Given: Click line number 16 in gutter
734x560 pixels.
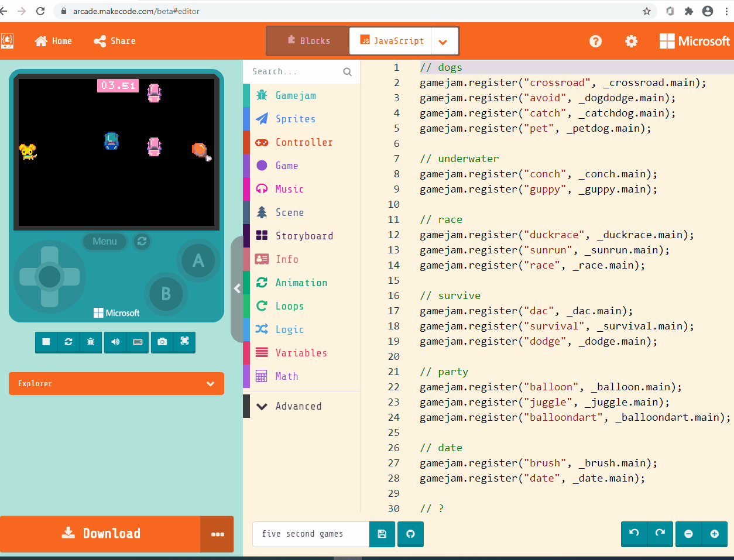Looking at the screenshot, I should coord(394,296).
